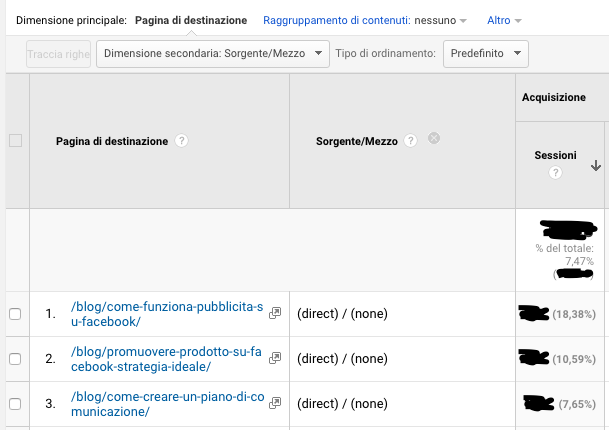
Task: Click the Sessioni sort descending arrow
Action: [x=596, y=165]
